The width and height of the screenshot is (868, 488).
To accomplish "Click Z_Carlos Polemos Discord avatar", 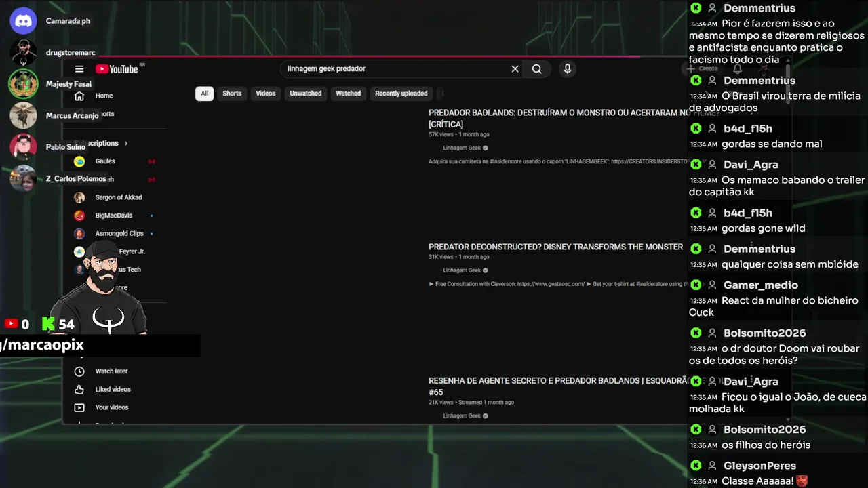I will click(x=23, y=178).
